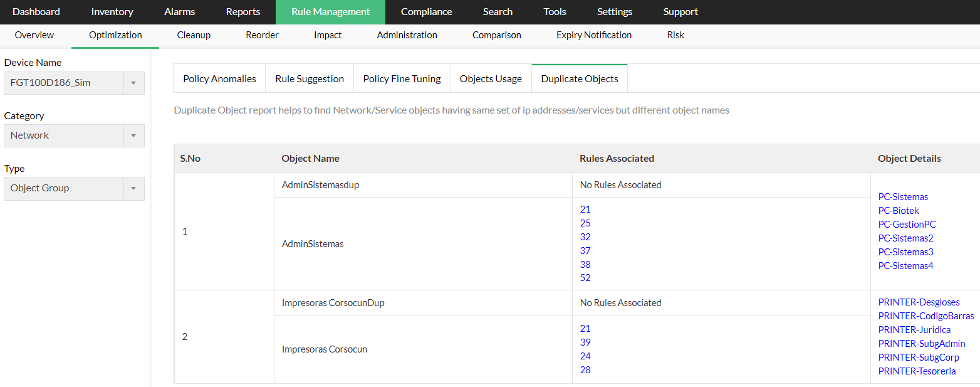Click the PC-Biotek object link

(x=899, y=211)
